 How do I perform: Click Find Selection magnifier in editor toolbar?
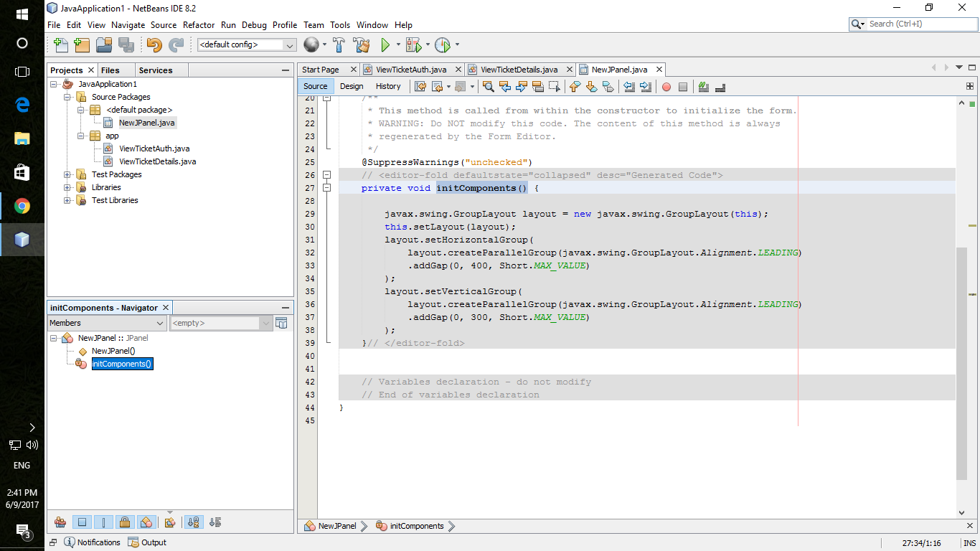489,87
